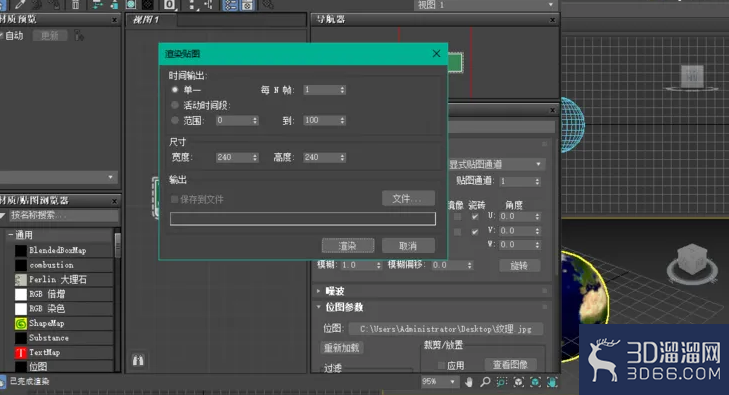Toggle the 保存到文件 checkbox
Image resolution: width=729 pixels, height=395 pixels.
175,199
